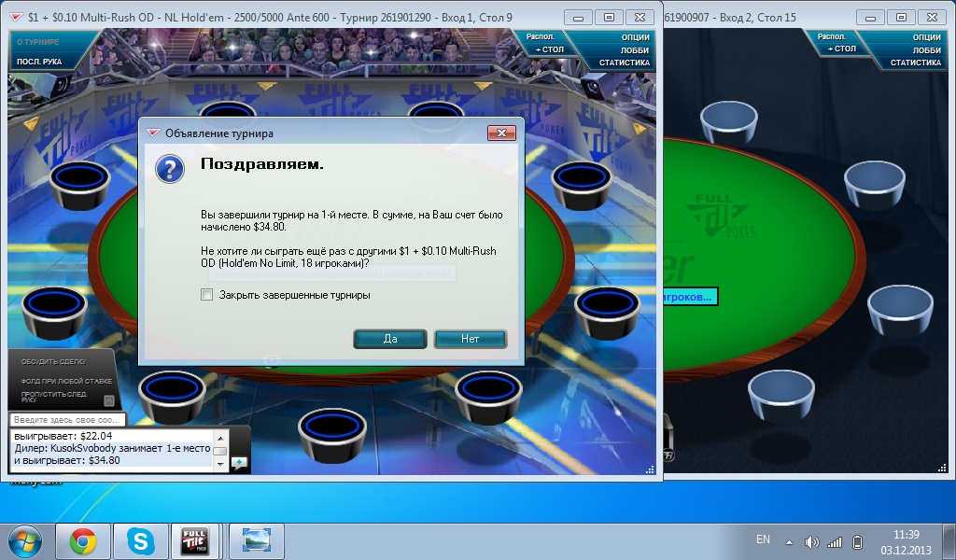Open the Windows Start menu

pyautogui.click(x=24, y=541)
